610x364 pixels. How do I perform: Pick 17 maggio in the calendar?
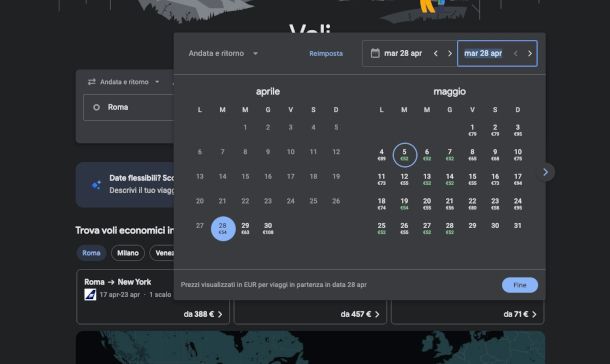[x=518, y=179]
